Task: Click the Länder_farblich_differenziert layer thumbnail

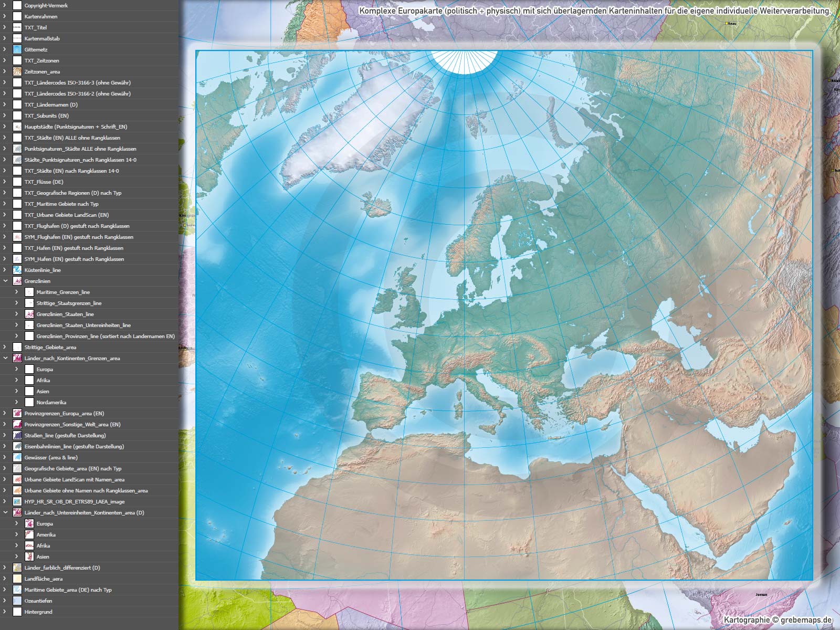Action: pos(17,568)
